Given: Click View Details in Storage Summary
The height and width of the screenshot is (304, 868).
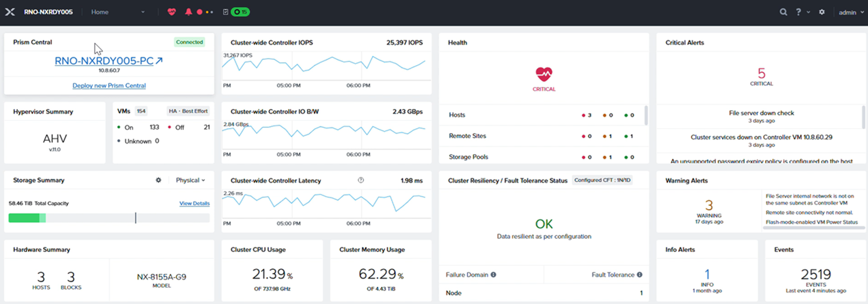Looking at the screenshot, I should coord(194,203).
